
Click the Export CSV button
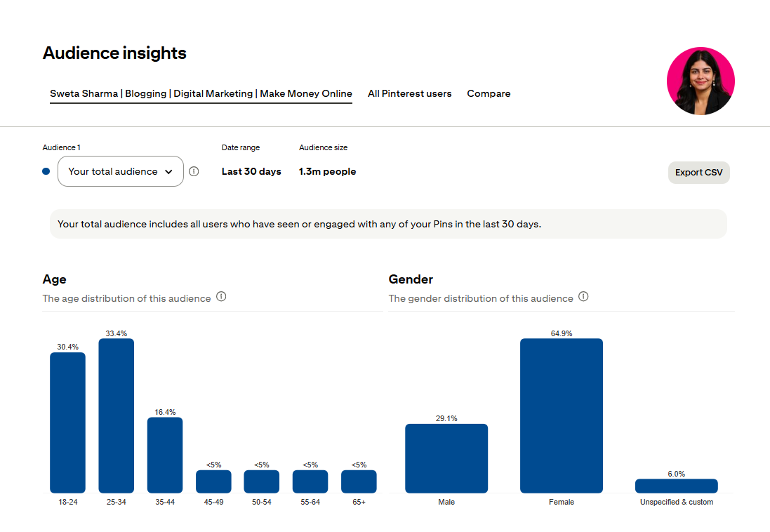point(699,173)
